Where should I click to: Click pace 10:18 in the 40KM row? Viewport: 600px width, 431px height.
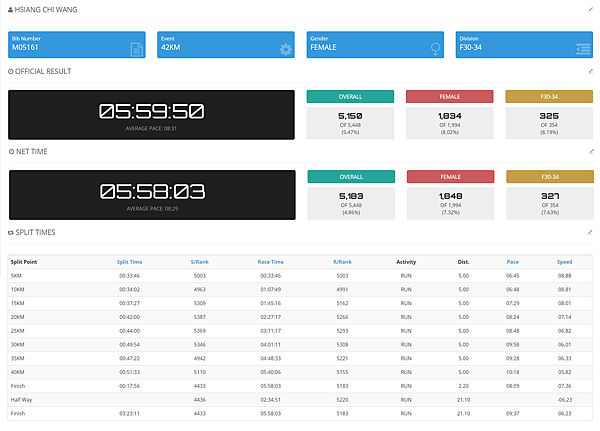click(512, 372)
